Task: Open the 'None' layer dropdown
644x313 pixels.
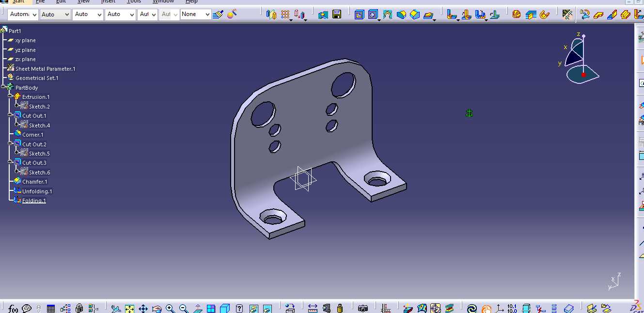Action: coord(196,15)
